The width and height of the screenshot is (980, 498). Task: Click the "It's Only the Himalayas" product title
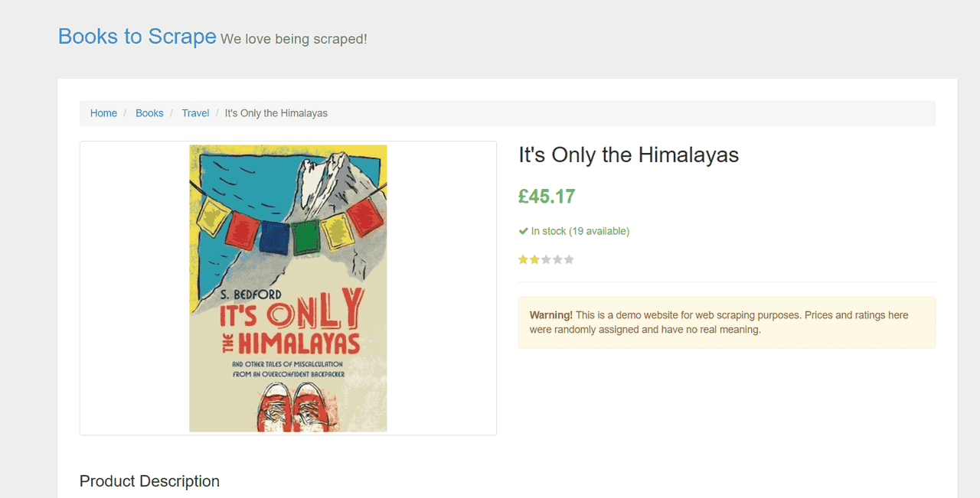[x=629, y=155]
